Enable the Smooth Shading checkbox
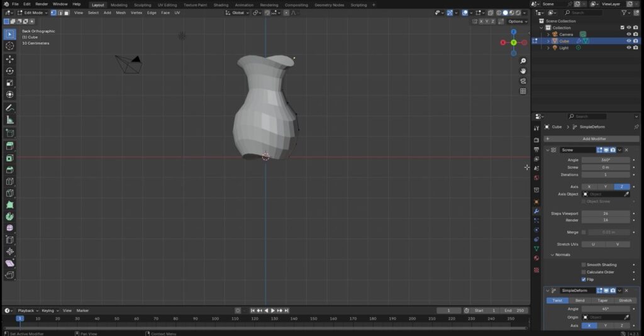This screenshot has height=336, width=644. click(x=584, y=265)
